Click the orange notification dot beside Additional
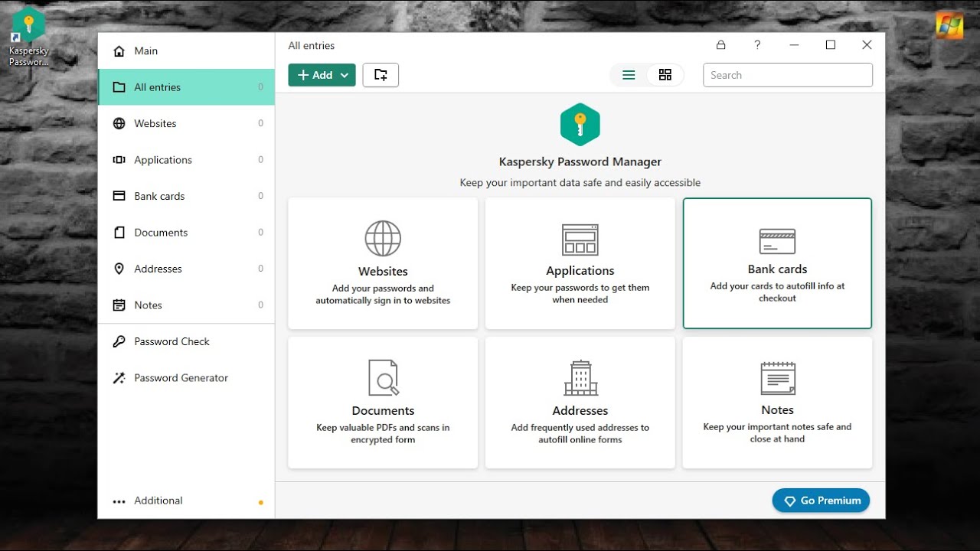Image resolution: width=980 pixels, height=551 pixels. [x=261, y=503]
